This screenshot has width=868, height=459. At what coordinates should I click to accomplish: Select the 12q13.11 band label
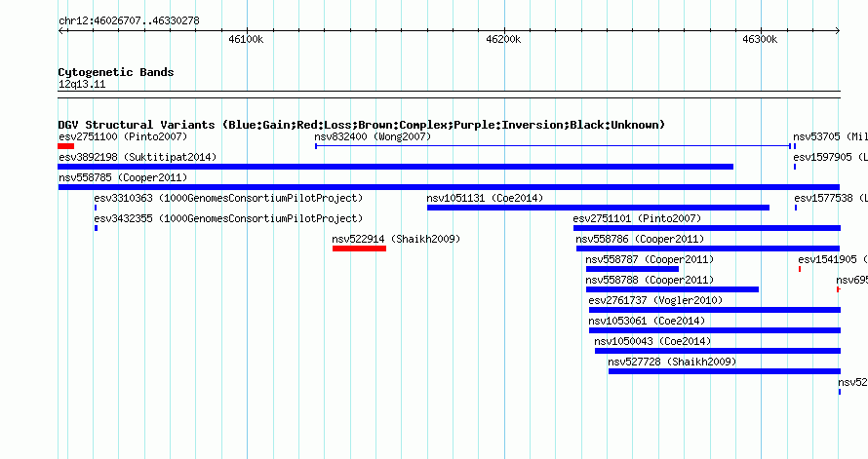click(82, 84)
